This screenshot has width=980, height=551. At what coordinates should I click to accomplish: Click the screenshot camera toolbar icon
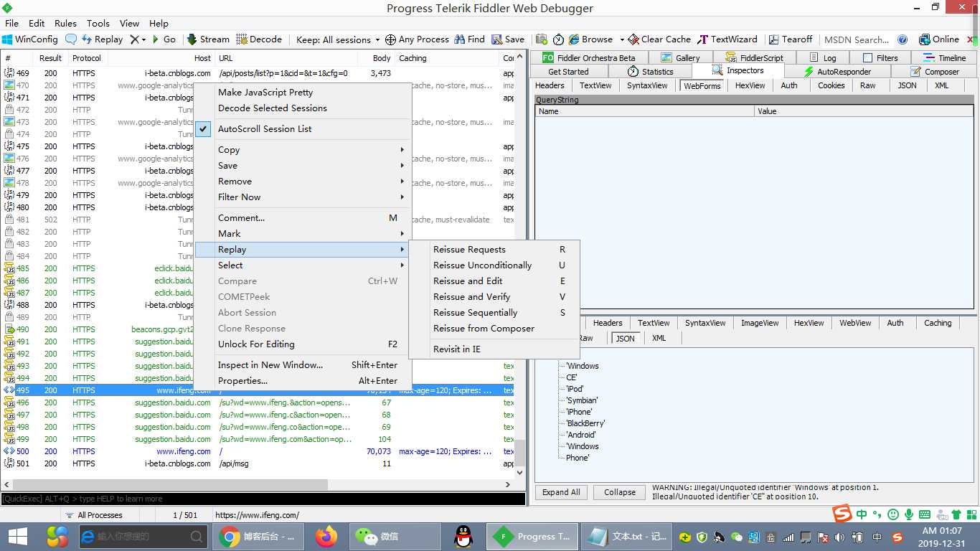coord(542,39)
